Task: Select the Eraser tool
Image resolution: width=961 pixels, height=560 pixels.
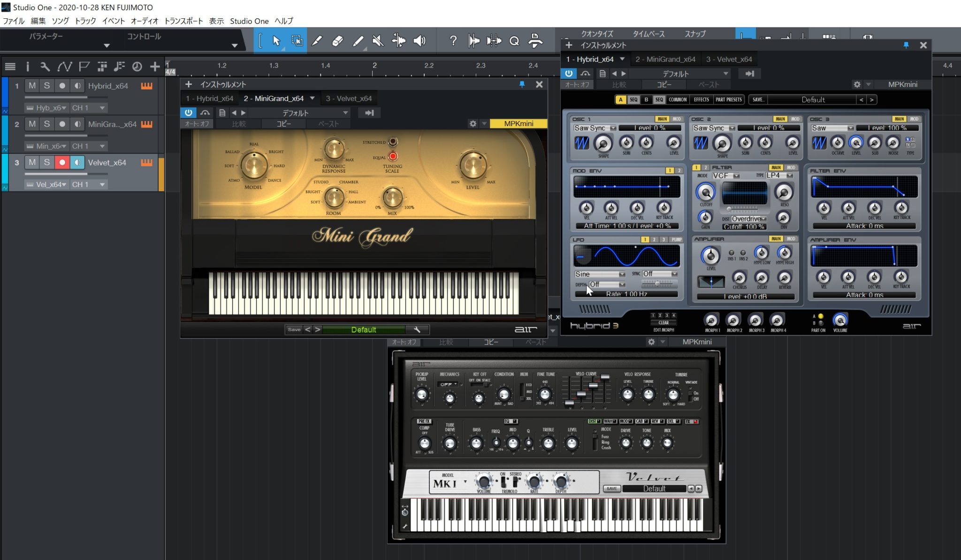Action: pyautogui.click(x=338, y=41)
